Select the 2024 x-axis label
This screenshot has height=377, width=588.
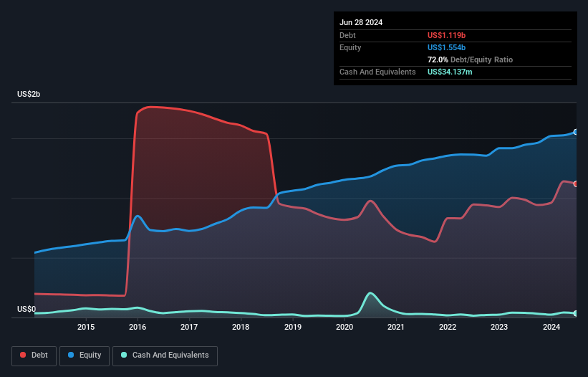click(551, 327)
